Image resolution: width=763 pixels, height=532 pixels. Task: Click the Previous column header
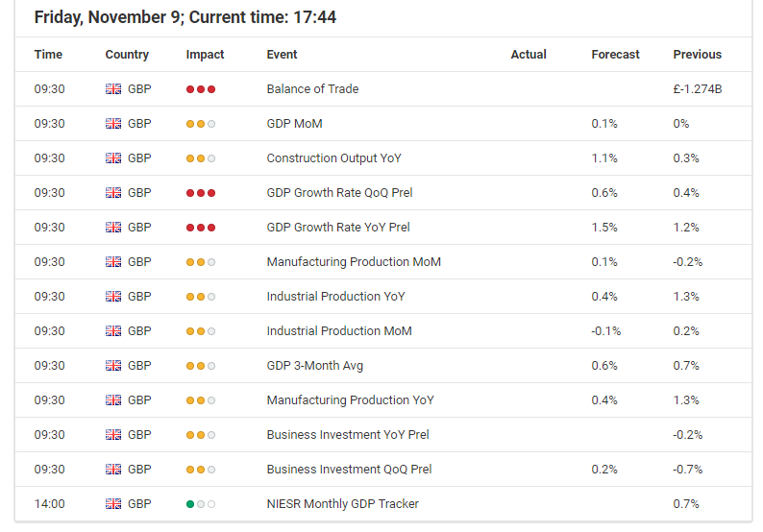(x=697, y=55)
